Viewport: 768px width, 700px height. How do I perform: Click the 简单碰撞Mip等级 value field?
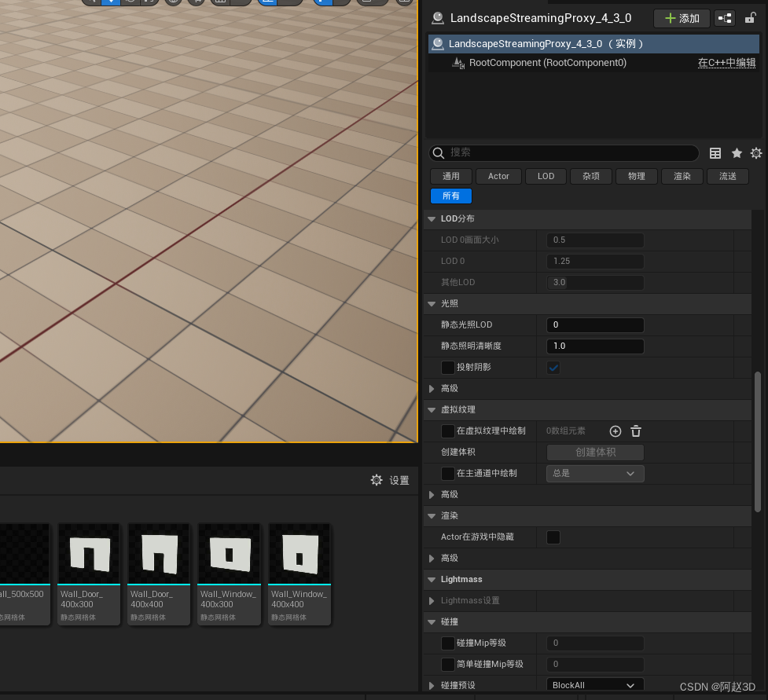tap(595, 665)
